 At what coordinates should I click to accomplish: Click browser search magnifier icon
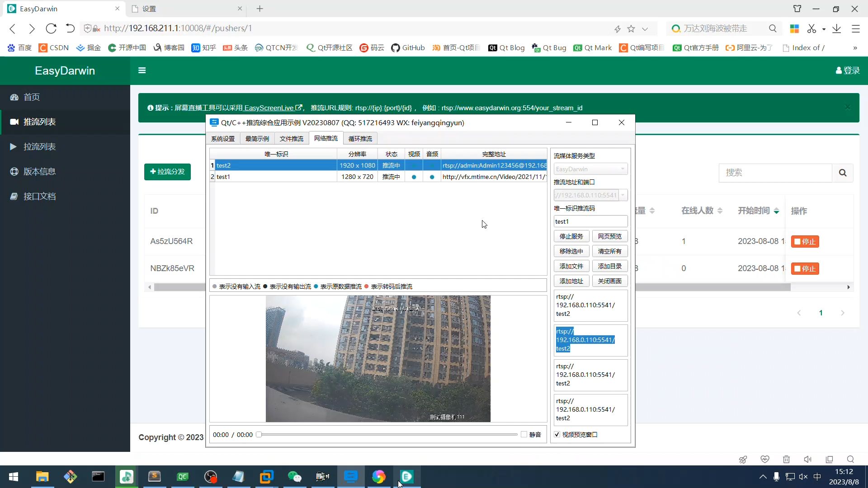[x=773, y=28]
